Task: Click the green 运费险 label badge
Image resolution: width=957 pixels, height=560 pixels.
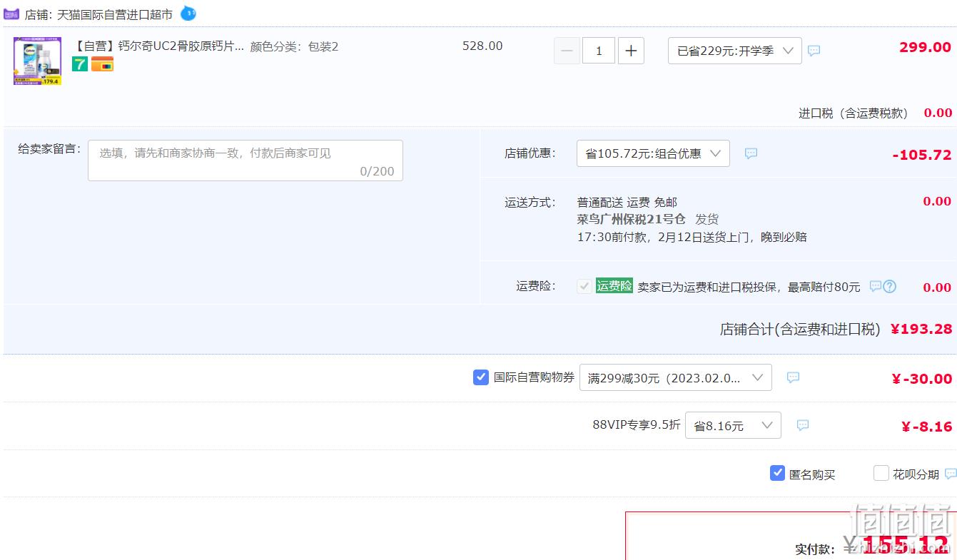Action: click(x=614, y=285)
